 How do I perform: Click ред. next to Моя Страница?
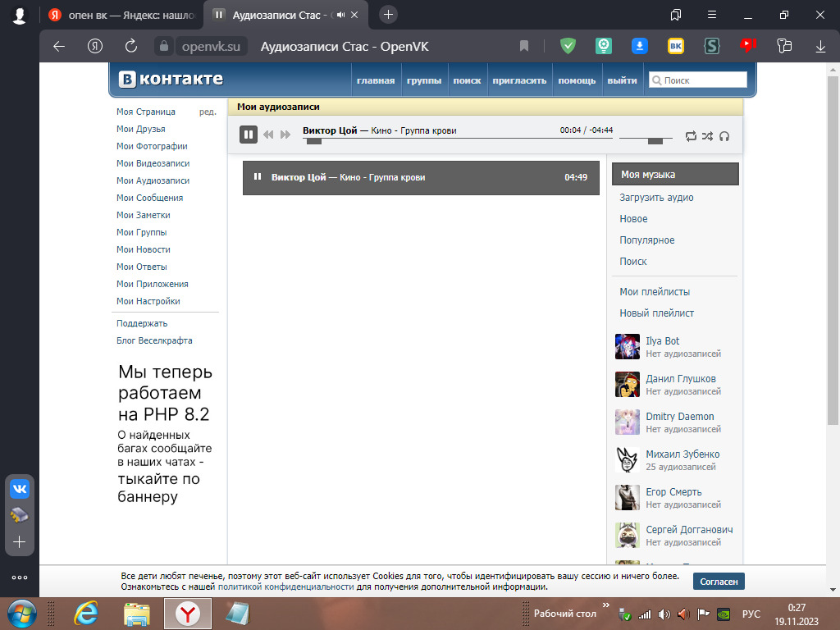pos(208,112)
